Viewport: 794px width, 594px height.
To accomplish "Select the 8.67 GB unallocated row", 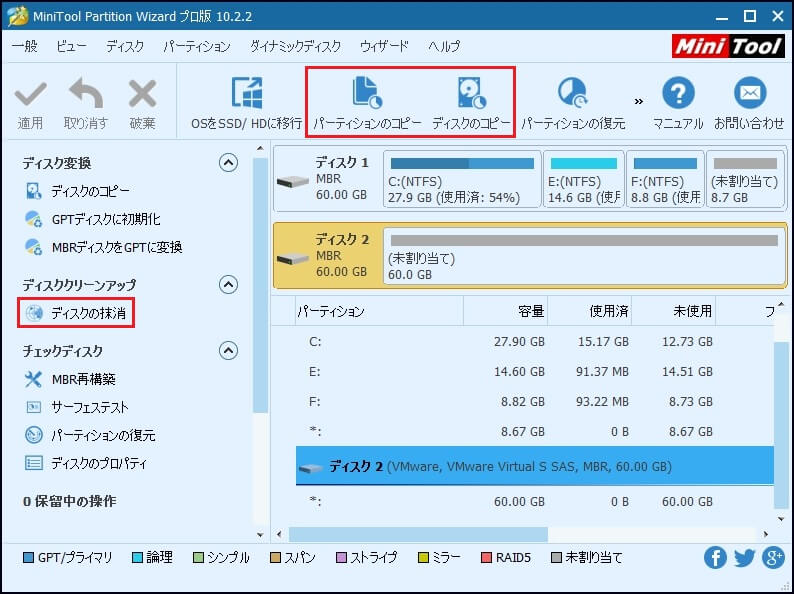I will click(x=535, y=431).
